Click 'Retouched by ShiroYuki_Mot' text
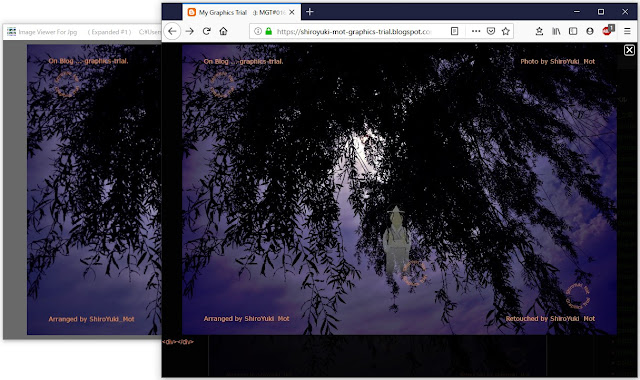This screenshot has height=380, width=640. [x=550, y=318]
